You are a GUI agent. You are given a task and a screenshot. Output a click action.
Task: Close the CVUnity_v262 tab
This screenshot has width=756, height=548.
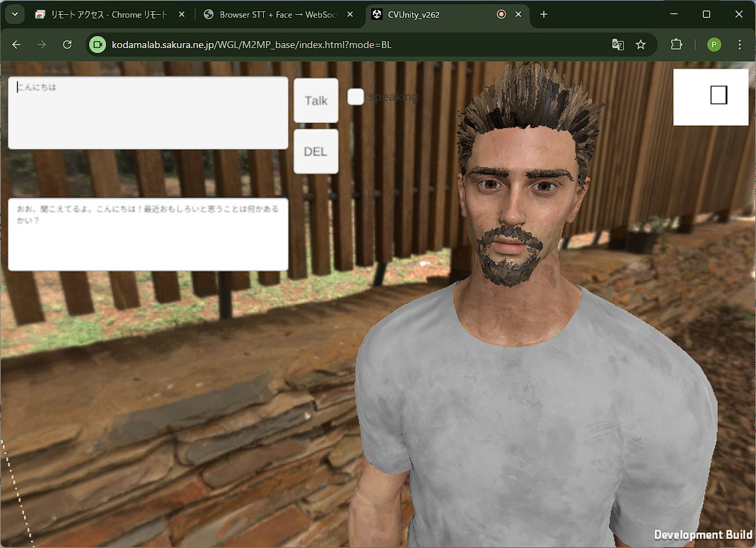click(x=518, y=14)
